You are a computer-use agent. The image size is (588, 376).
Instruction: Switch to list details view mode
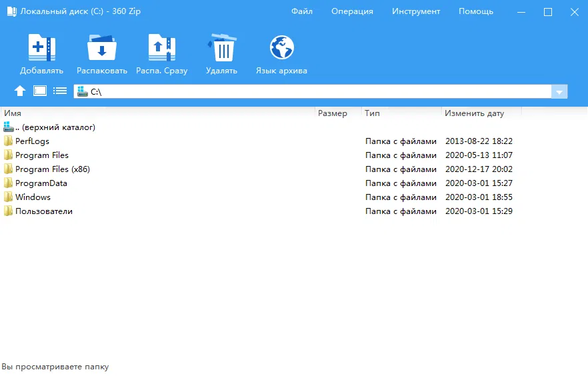(60, 91)
